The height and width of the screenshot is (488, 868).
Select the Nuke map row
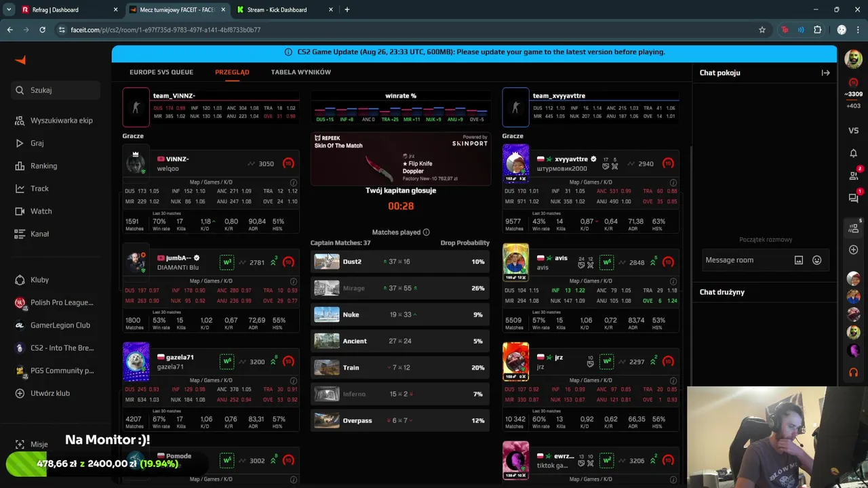[x=400, y=314]
